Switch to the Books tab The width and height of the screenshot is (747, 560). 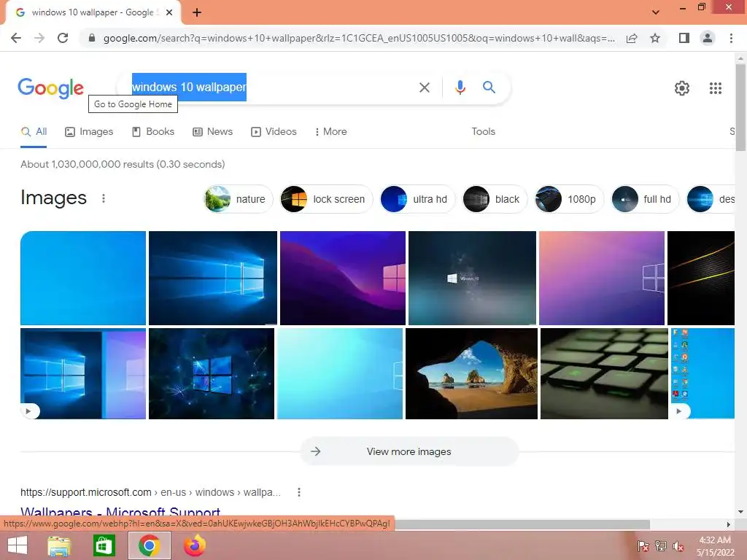pos(153,132)
